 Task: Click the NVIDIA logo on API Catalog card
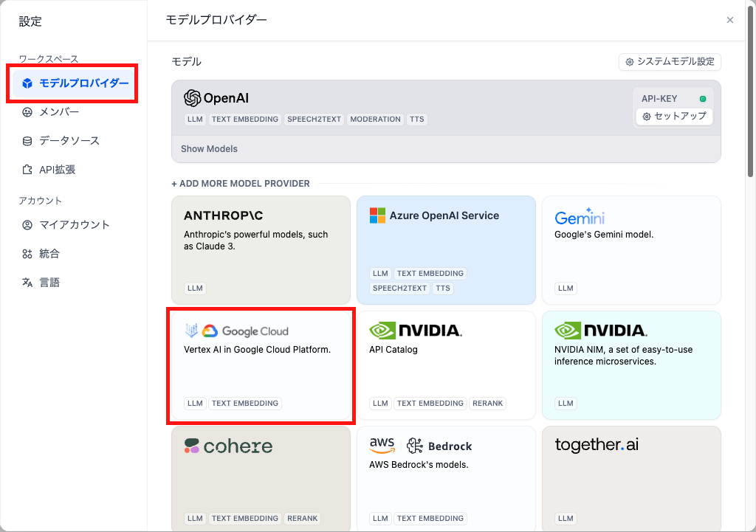click(x=416, y=331)
